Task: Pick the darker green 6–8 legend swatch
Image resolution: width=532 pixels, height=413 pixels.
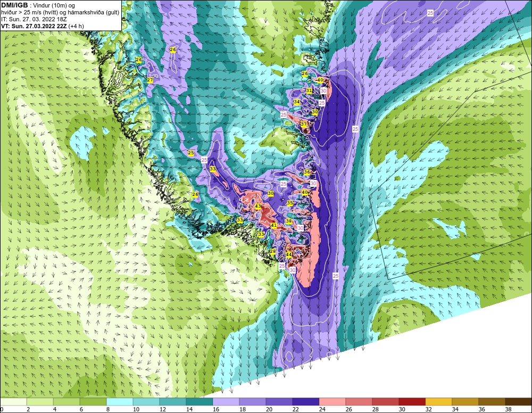Action: point(93,401)
